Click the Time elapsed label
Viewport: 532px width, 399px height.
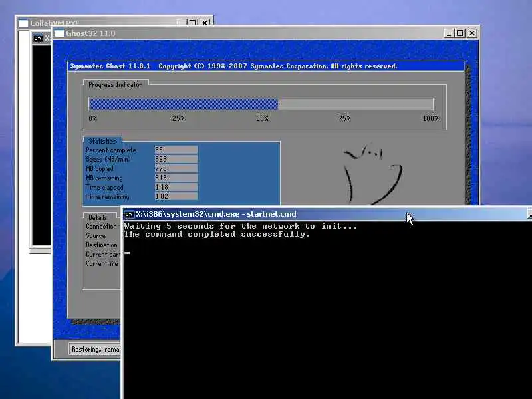pyautogui.click(x=104, y=188)
